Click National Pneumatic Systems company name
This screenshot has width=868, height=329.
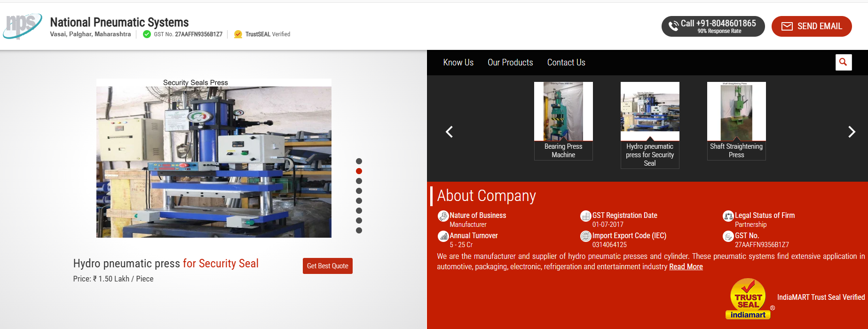[119, 22]
